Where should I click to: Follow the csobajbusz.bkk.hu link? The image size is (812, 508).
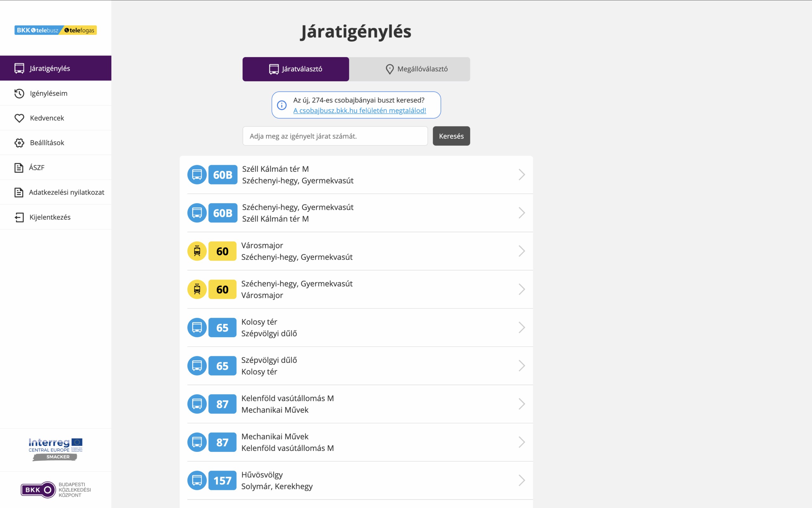click(359, 111)
